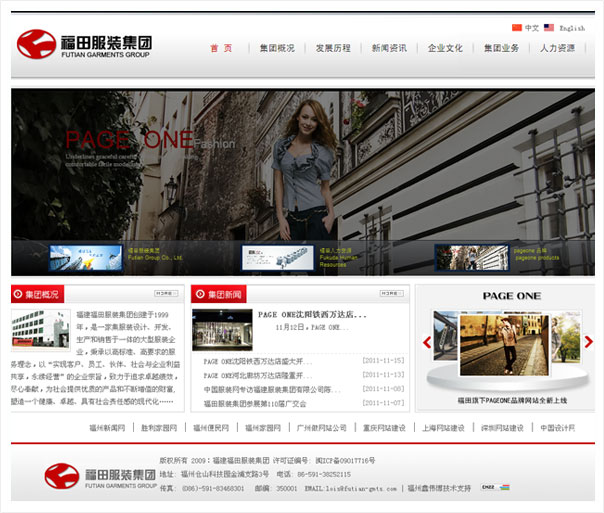Screen dimensions: 604x513
Task: Click the PAGE ONE Fashion banner title
Action: pyautogui.click(x=150, y=140)
